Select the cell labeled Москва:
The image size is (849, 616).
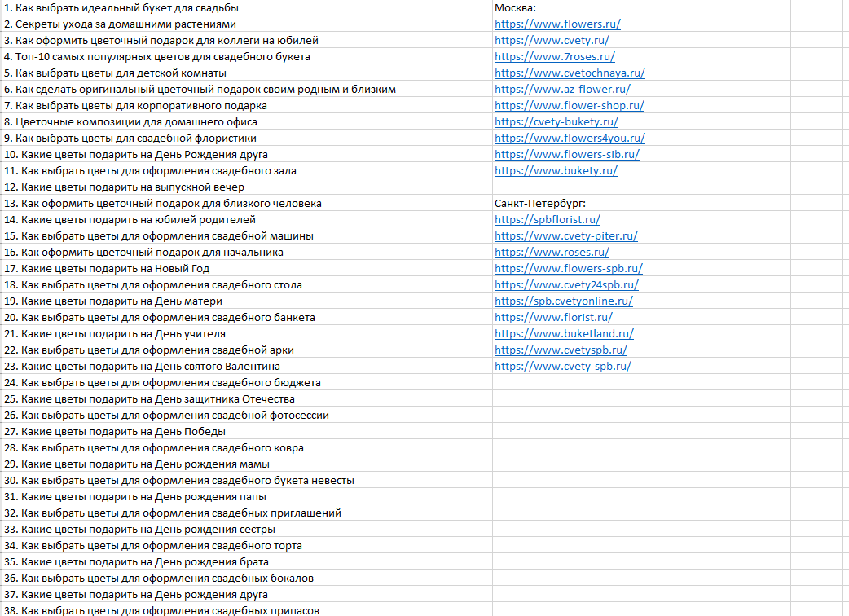(515, 8)
